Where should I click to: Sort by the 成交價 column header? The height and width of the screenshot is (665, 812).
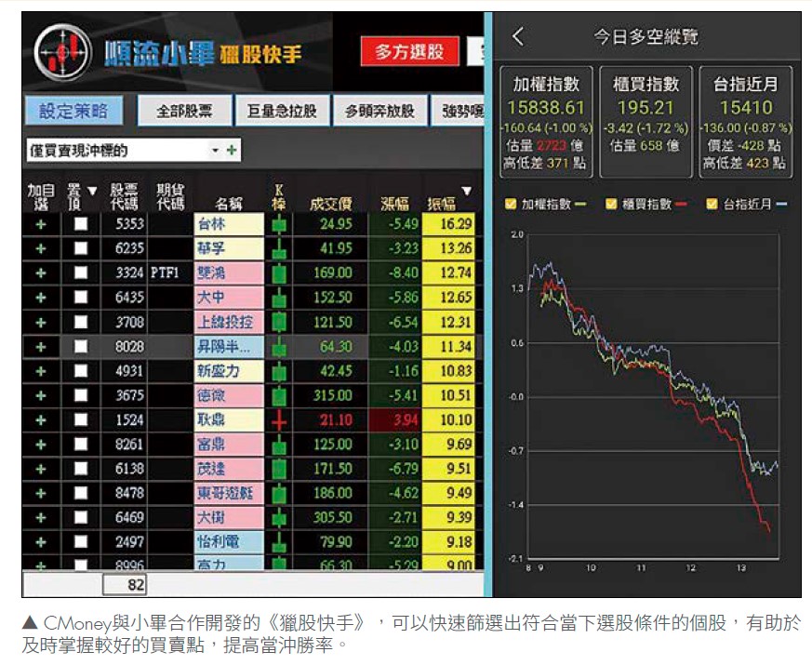[x=330, y=204]
